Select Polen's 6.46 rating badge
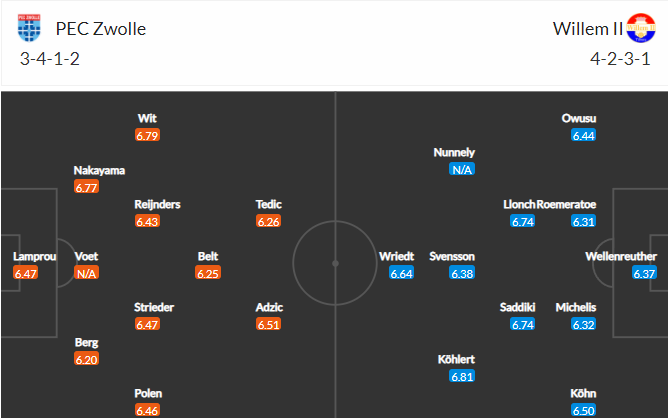 click(x=147, y=410)
